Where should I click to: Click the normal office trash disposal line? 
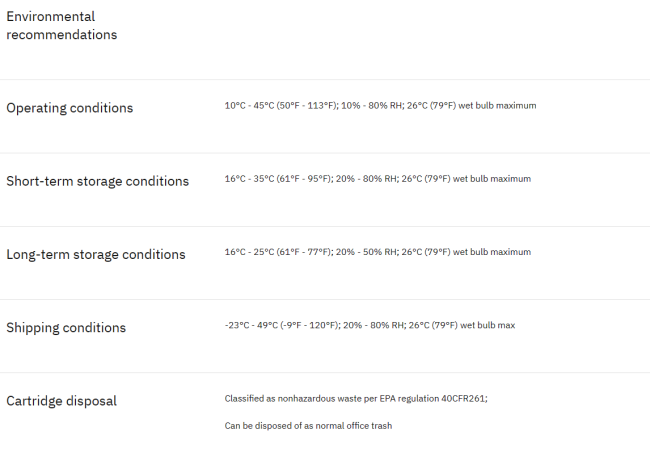[308, 426]
